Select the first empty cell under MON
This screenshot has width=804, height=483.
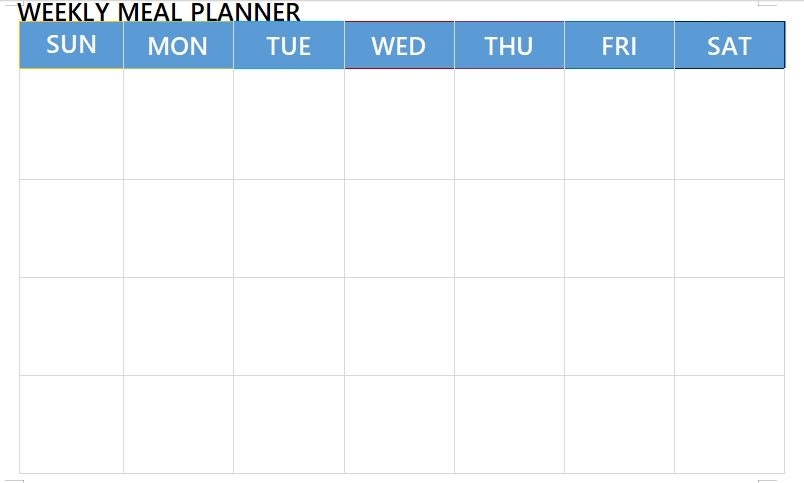(x=178, y=125)
